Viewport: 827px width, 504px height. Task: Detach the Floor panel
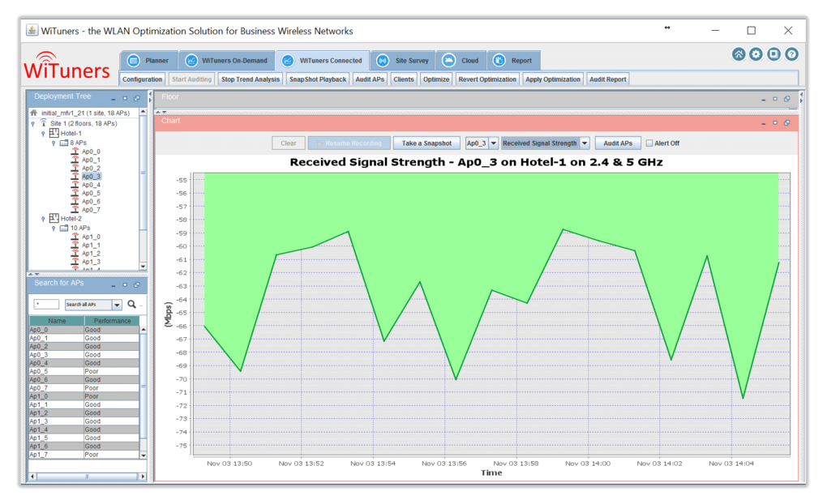[787, 99]
